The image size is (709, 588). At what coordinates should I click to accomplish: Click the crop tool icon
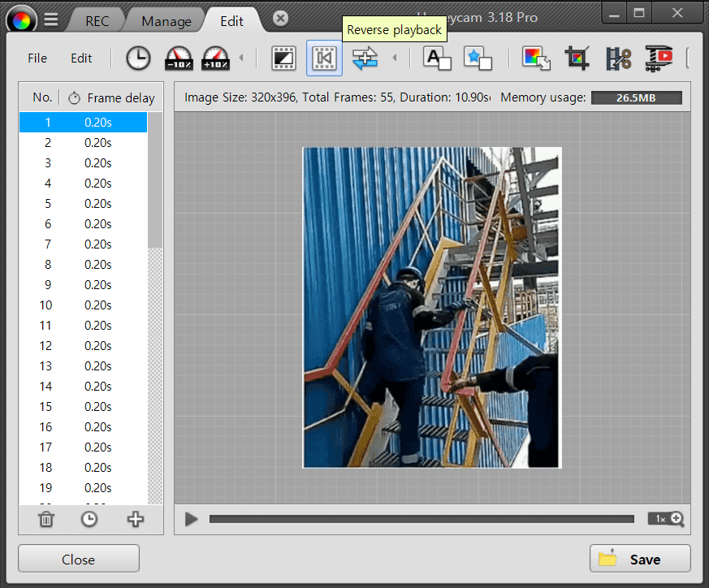coord(577,58)
